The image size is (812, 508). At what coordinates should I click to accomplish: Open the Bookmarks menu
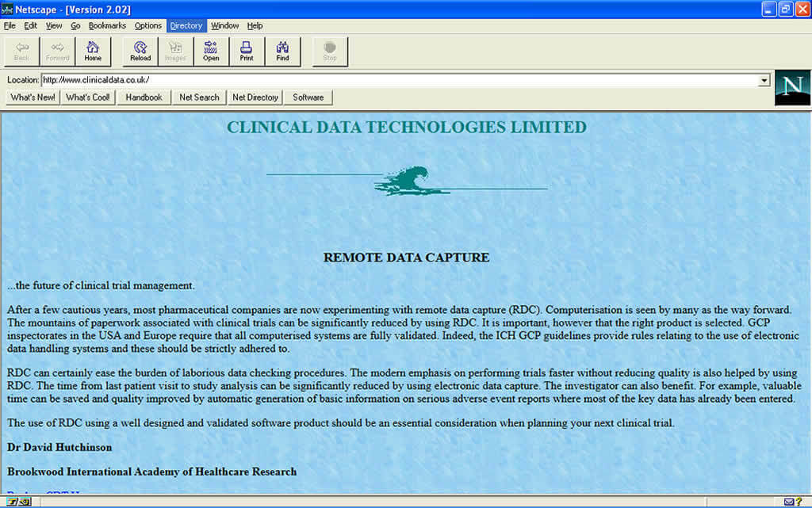pyautogui.click(x=107, y=25)
